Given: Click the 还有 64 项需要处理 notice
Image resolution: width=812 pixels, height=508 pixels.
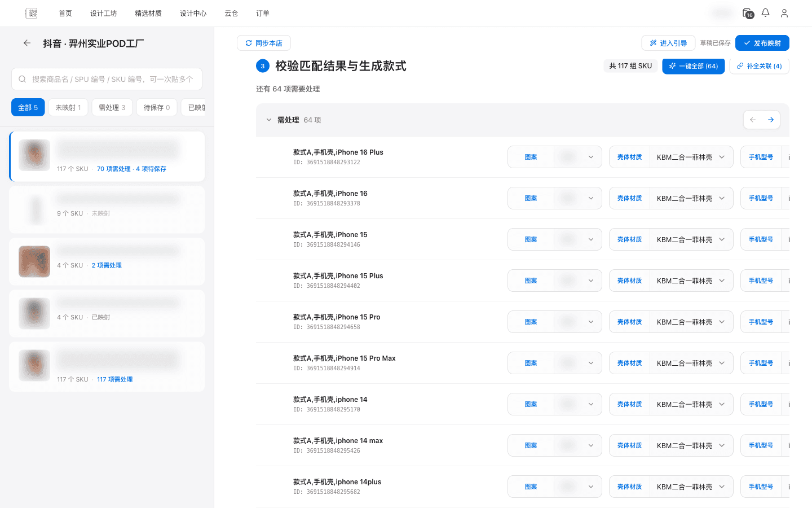Looking at the screenshot, I should pyautogui.click(x=288, y=89).
